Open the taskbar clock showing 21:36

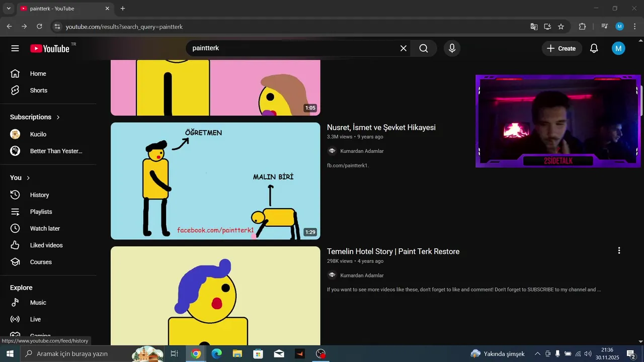(607, 354)
